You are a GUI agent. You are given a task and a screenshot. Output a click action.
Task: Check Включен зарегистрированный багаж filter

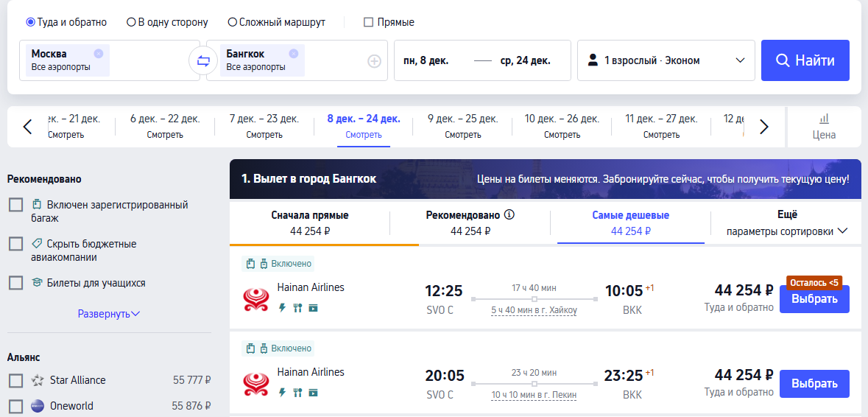[16, 205]
